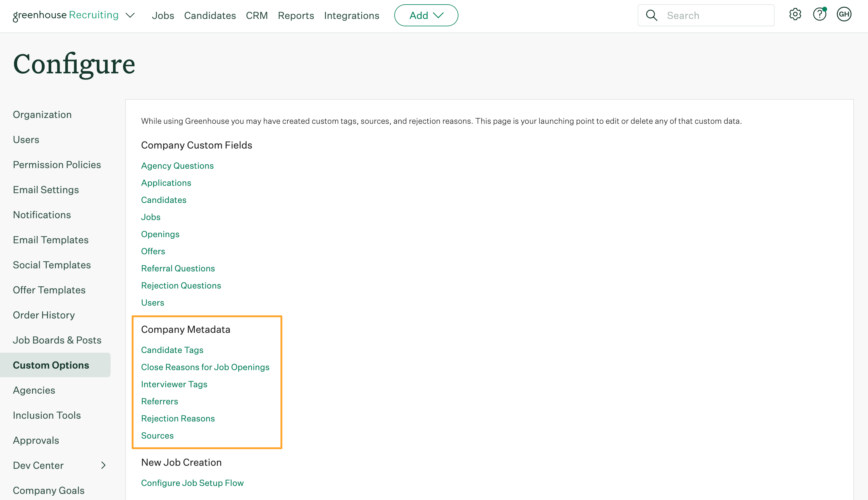The height and width of the screenshot is (500, 868).
Task: Open Integrations in the top navigation
Action: pos(352,16)
